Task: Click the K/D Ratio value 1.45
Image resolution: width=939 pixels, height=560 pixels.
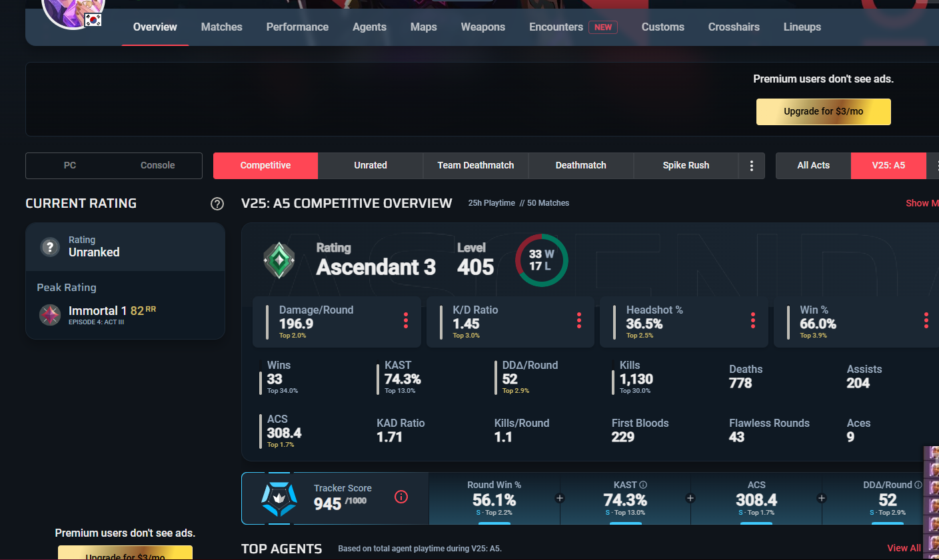Action: [466, 324]
